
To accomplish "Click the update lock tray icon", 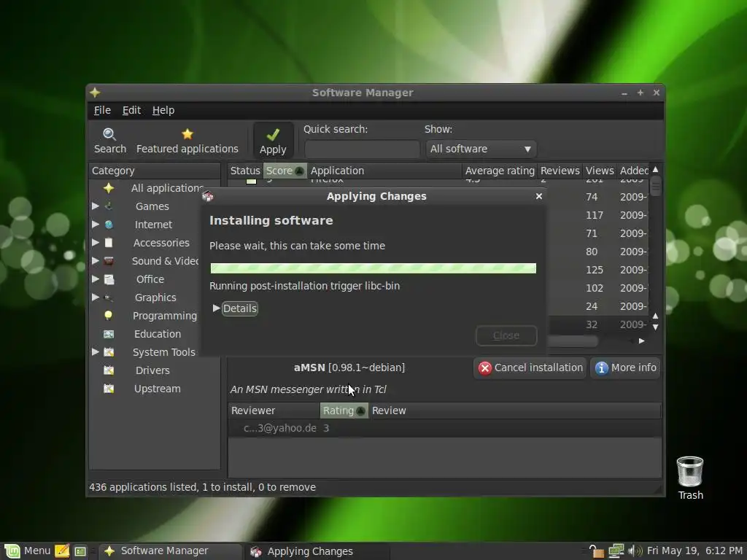I will [596, 551].
